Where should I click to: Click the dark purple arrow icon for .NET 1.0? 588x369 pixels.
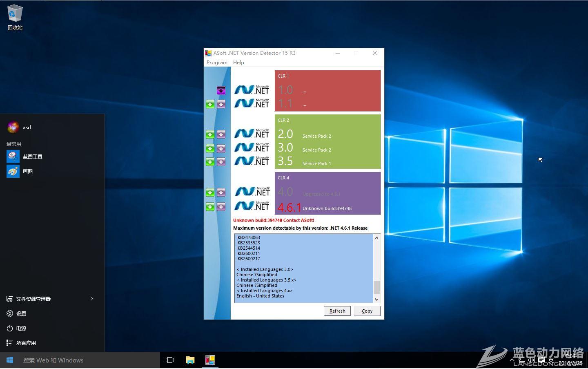tap(221, 91)
